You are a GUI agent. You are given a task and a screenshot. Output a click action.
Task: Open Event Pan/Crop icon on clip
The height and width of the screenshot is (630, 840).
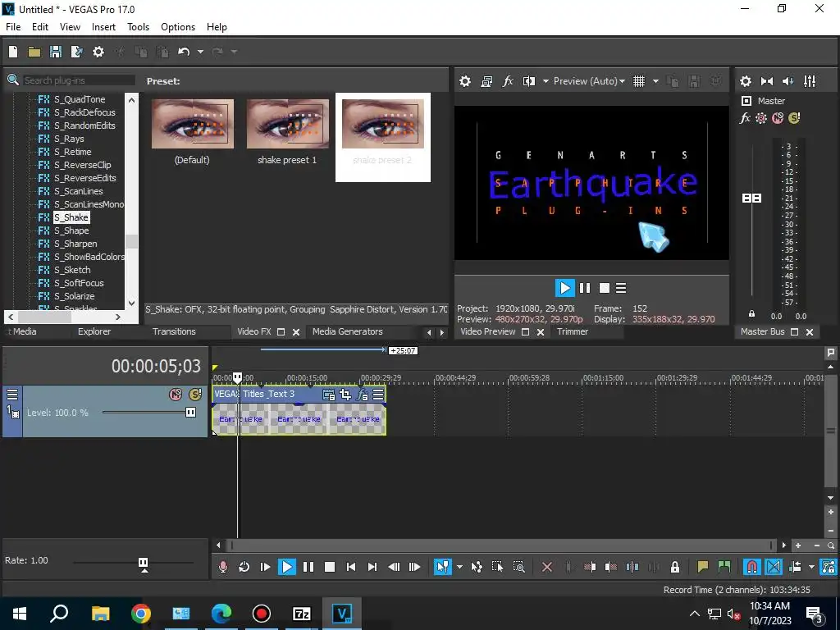coord(345,395)
